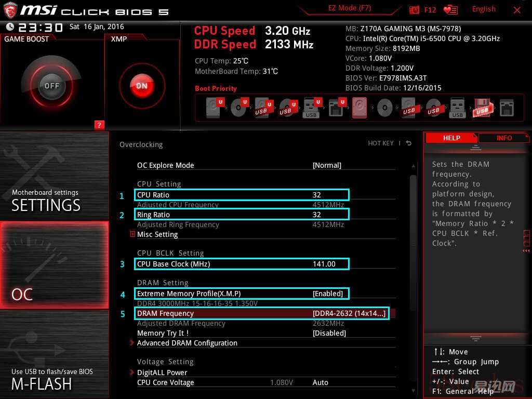
Task: Click the UEFI hard disk boot device icon
Action: 215,108
